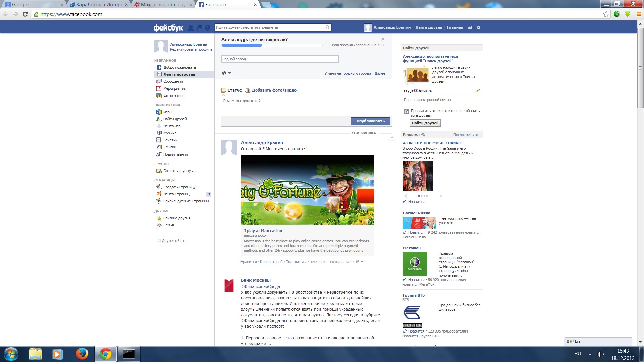Select the Статус composer tab
644x362 pixels.
[x=231, y=90]
